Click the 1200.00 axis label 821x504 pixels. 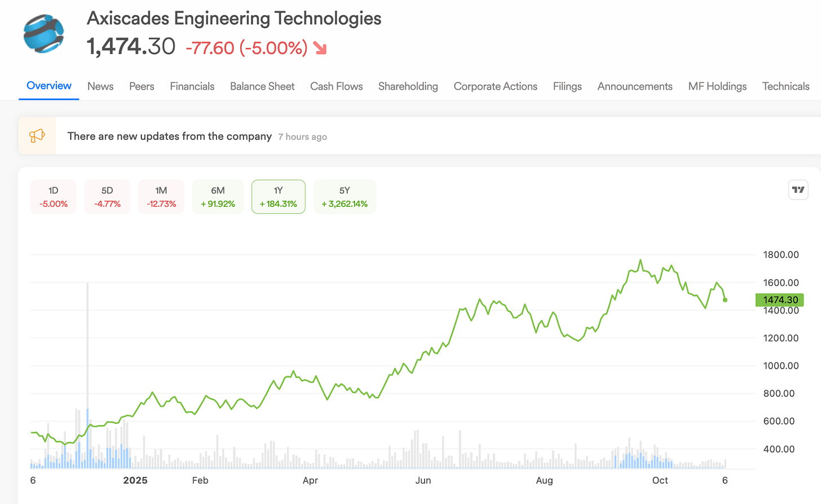[x=781, y=338]
